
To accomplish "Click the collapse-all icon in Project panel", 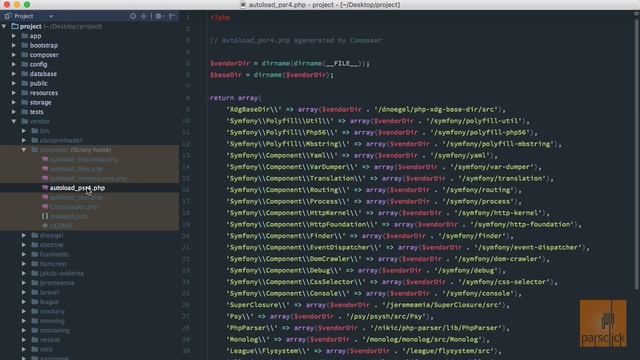I will 144,16.
